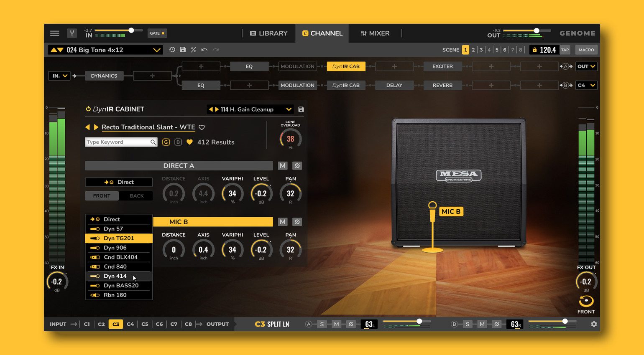The image size is (644, 355).
Task: Switch to the CHANNEL tab
Action: [322, 33]
